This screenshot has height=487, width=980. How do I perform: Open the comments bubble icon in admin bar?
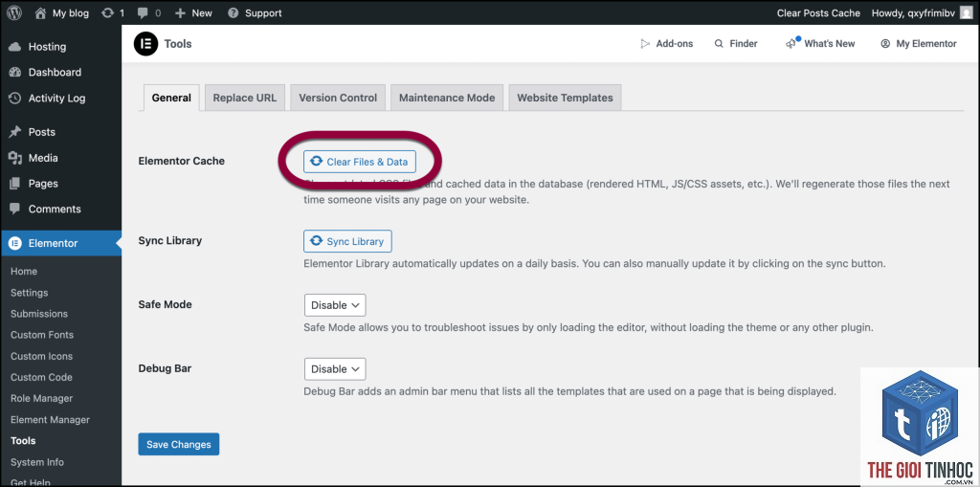pyautogui.click(x=142, y=12)
